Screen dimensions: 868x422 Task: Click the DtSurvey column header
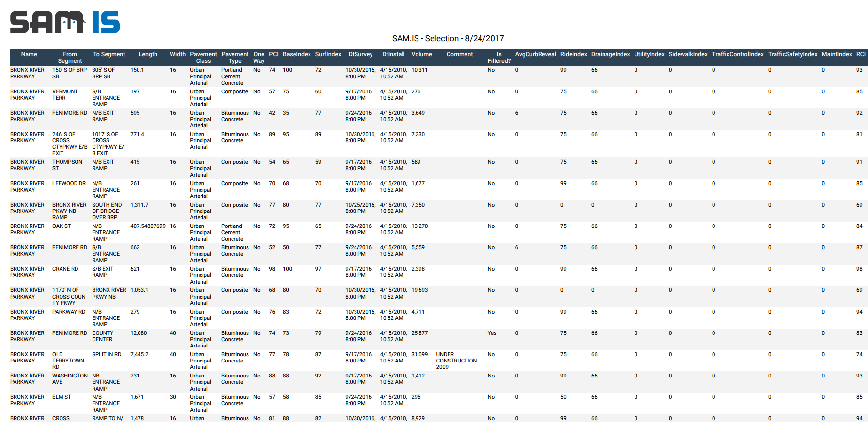click(360, 54)
